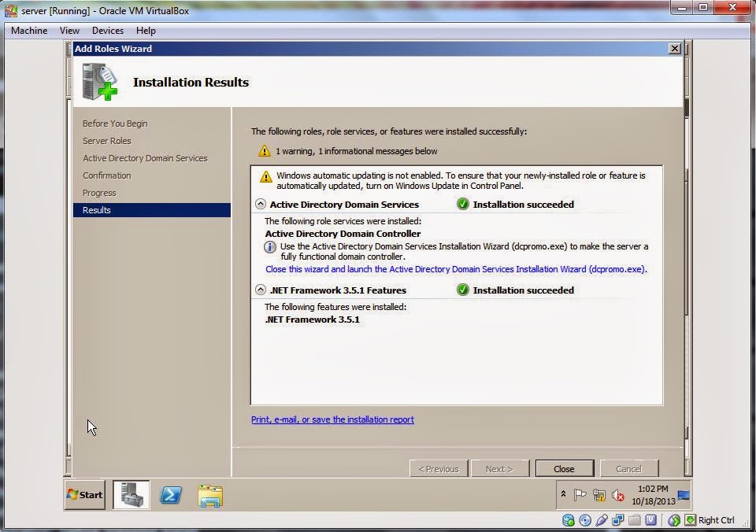Click the green check beside Active Directory Domain Services
756x532 pixels.
point(463,205)
